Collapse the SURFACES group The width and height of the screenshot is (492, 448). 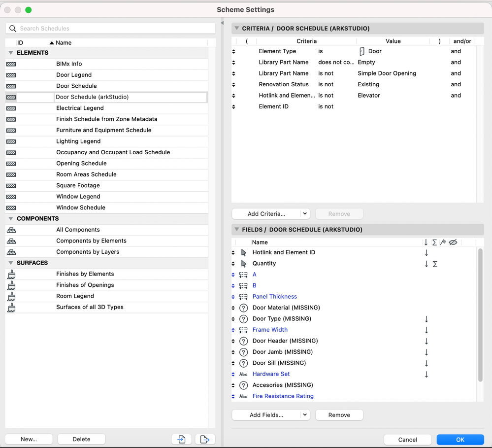pyautogui.click(x=11, y=263)
